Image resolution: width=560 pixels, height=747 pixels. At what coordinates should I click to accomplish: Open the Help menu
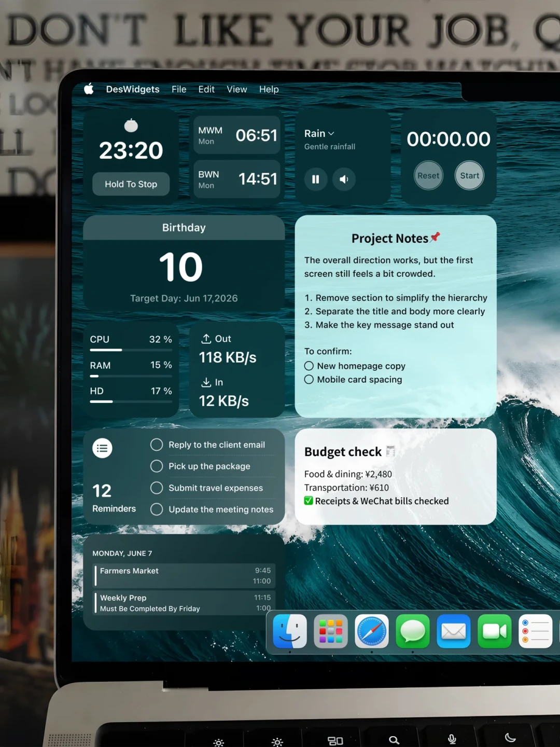coord(269,89)
